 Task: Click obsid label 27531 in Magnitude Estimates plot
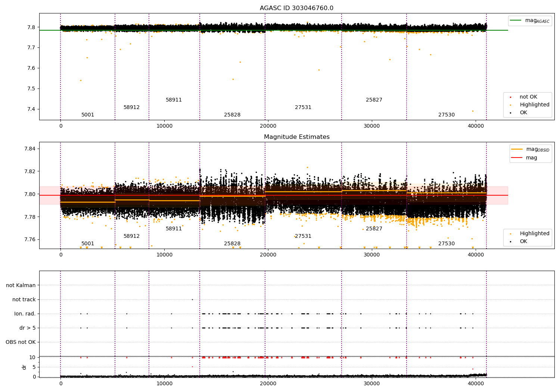pos(303,236)
